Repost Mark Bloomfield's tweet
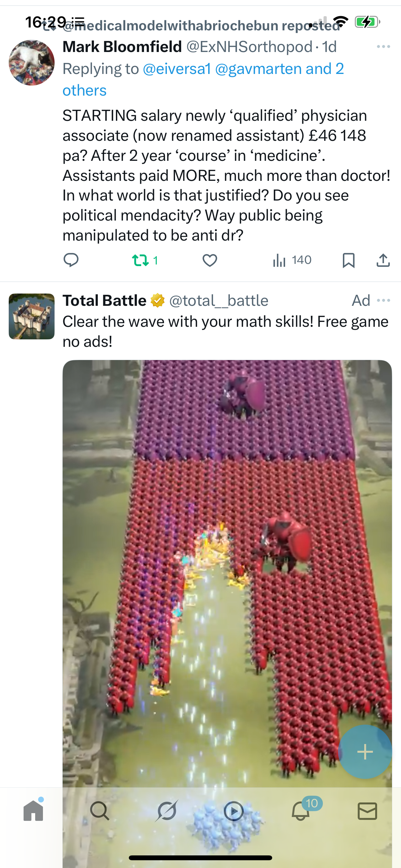 [145, 260]
